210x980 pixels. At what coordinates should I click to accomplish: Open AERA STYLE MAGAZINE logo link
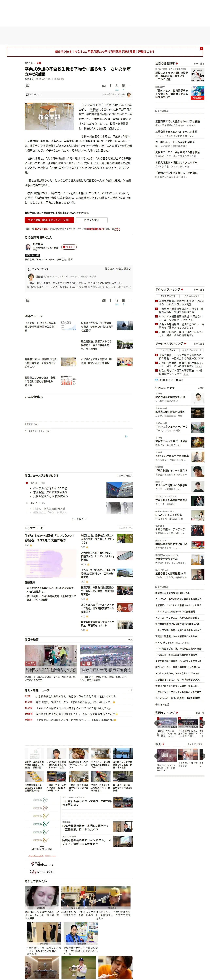click(42, 848)
